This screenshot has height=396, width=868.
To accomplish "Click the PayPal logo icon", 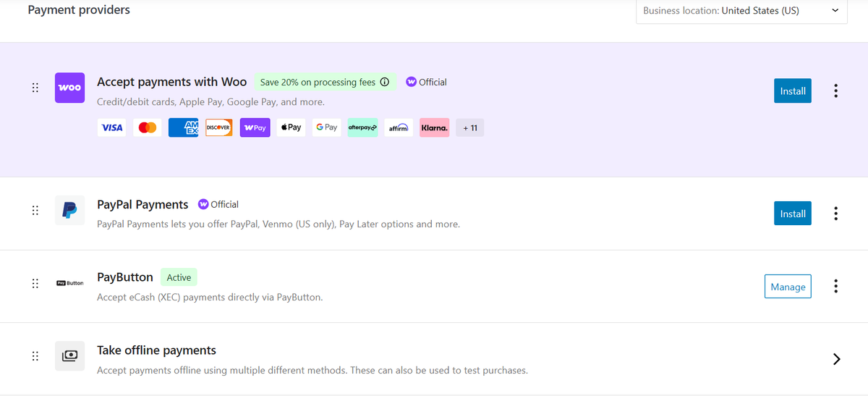I will click(x=69, y=210).
